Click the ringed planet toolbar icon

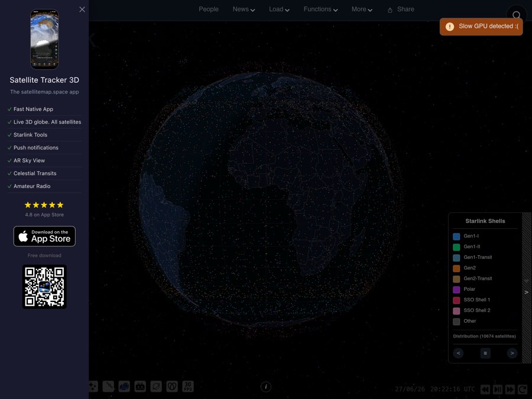[x=156, y=386]
